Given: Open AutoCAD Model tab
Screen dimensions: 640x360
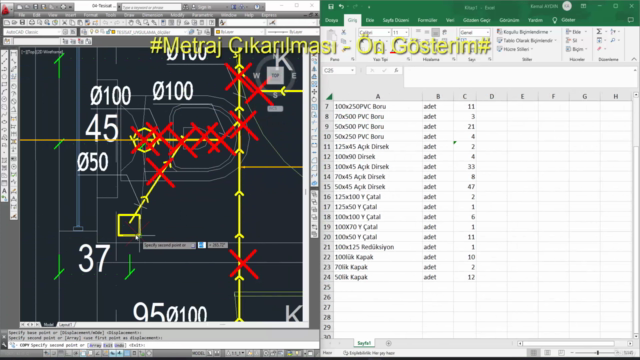Looking at the screenshot, I should click(x=49, y=325).
